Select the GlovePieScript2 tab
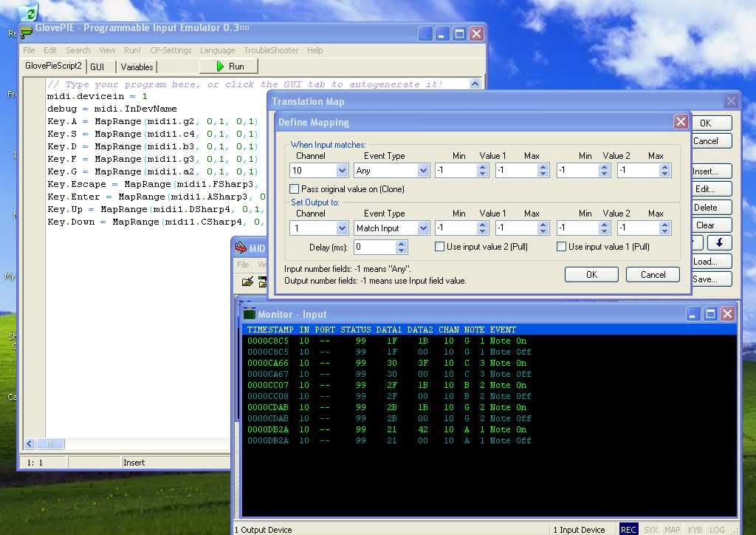Viewport: 756px width, 535px height. [53, 66]
